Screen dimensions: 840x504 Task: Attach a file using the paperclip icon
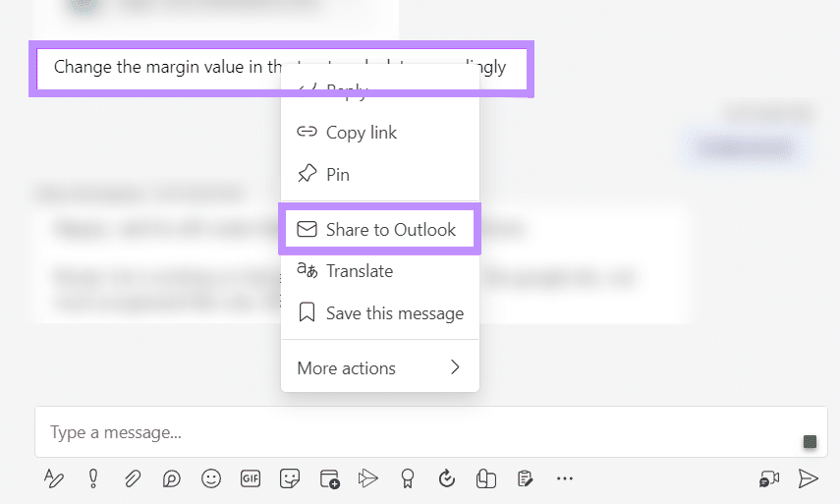[x=133, y=478]
